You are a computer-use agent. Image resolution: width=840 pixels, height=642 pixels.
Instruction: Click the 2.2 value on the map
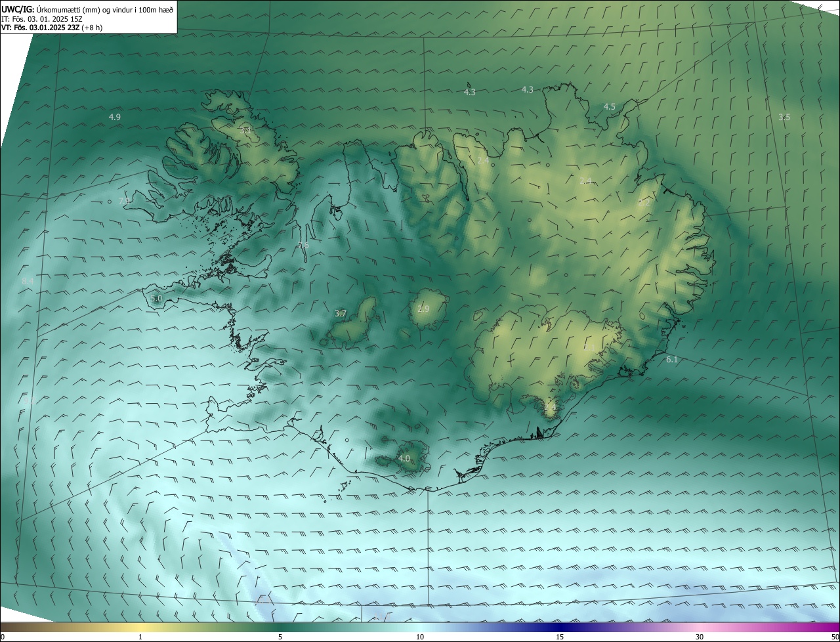(x=644, y=203)
